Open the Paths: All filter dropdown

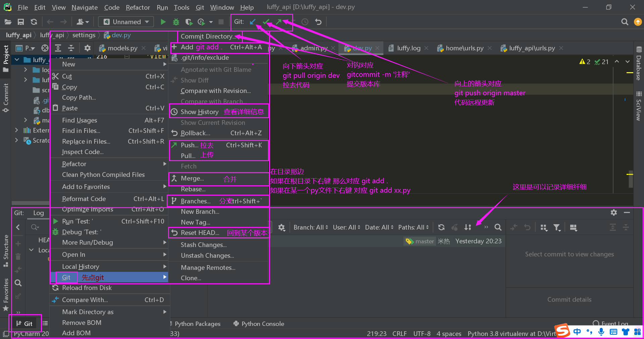[414, 227]
